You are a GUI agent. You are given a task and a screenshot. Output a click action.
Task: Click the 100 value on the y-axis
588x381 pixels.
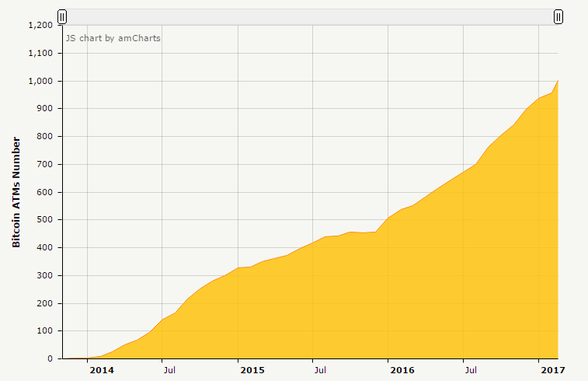click(x=44, y=331)
